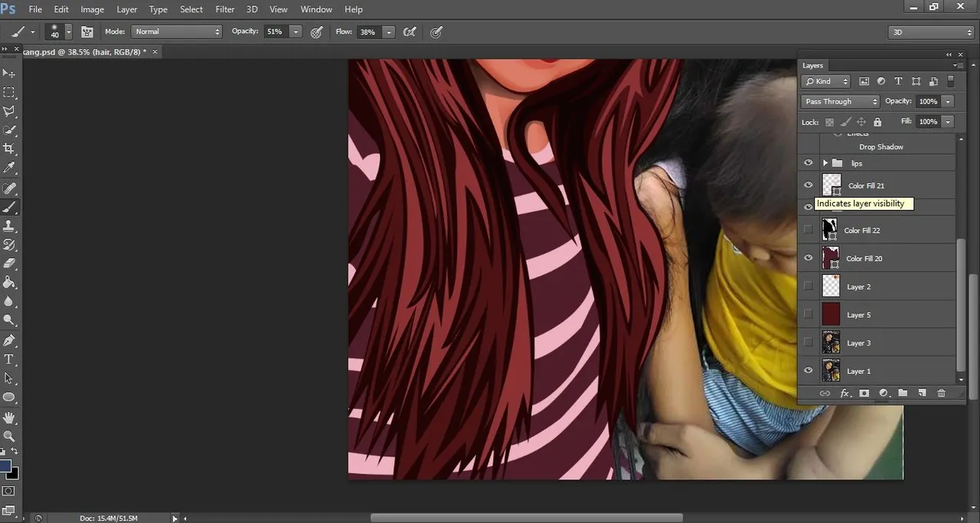Open the File menu
The width and height of the screenshot is (980, 523).
[x=35, y=9]
